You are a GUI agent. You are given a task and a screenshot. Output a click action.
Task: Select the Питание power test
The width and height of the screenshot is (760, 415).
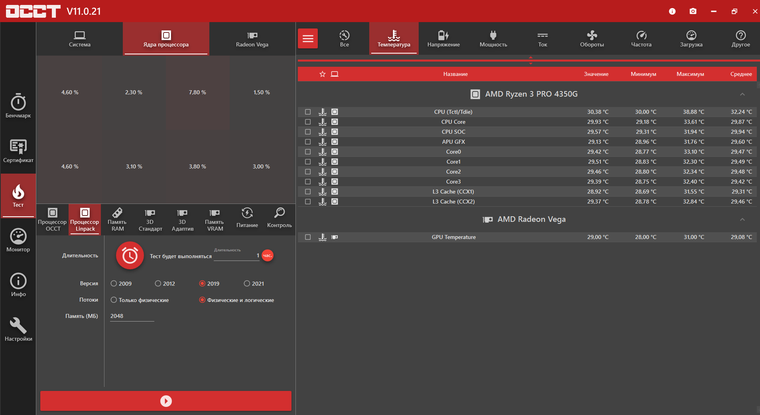tap(247, 217)
